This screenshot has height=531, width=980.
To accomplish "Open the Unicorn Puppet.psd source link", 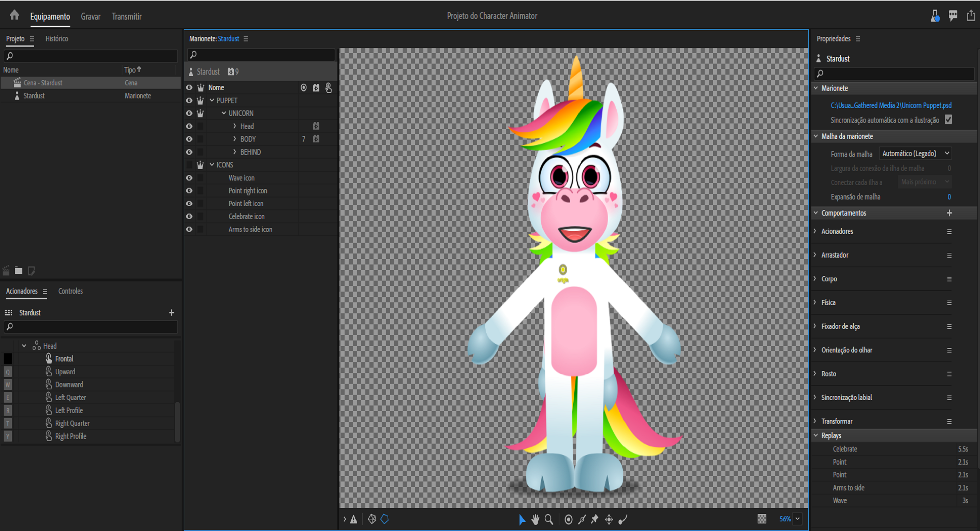I will coord(891,105).
